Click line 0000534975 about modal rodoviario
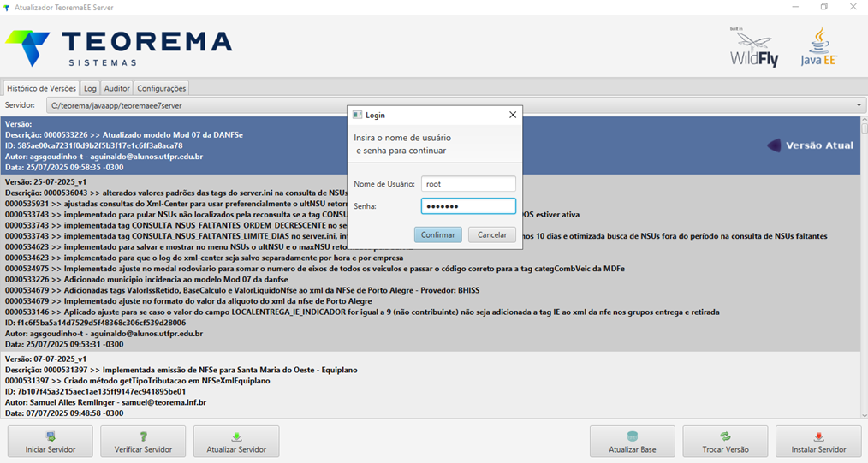The image size is (868, 463). (315, 269)
